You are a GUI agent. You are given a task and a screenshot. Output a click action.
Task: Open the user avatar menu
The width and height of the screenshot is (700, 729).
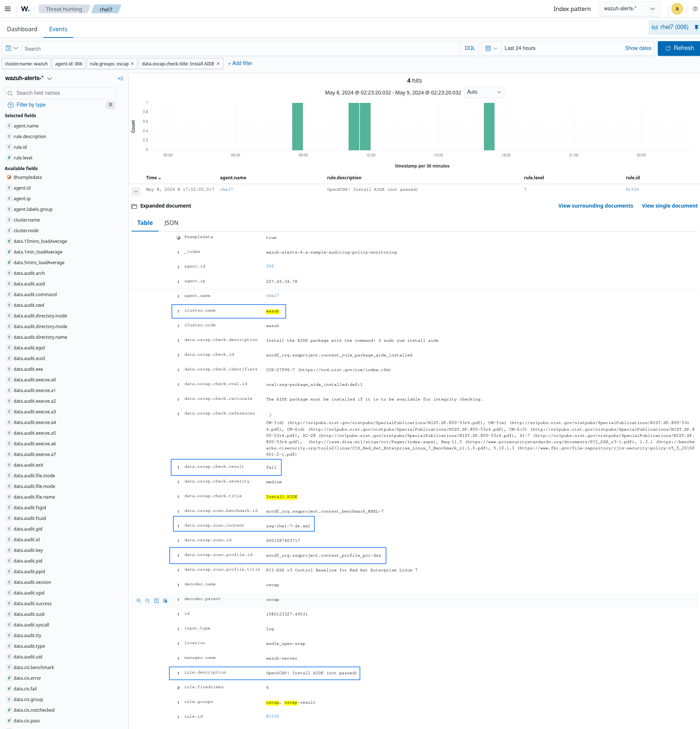pyautogui.click(x=677, y=9)
